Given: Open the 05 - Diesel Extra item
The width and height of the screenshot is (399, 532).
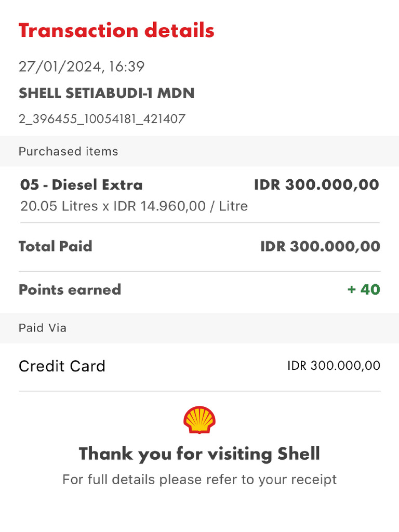Looking at the screenshot, I should (x=81, y=184).
